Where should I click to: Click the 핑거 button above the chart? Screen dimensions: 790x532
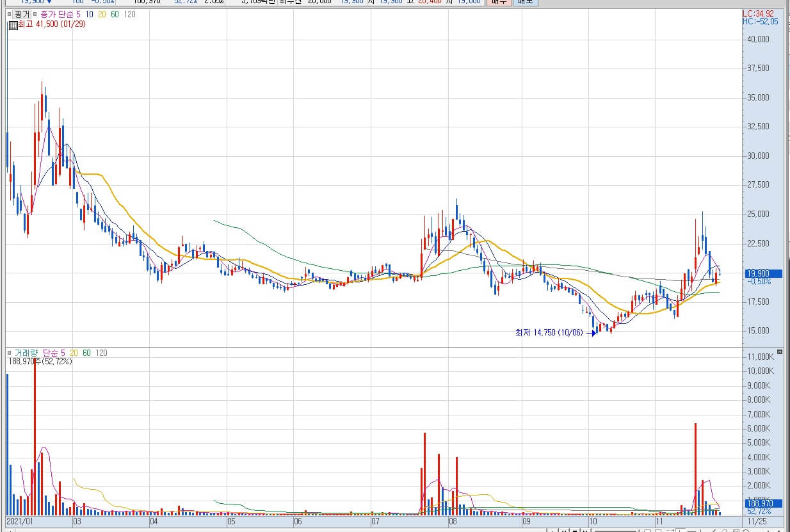click(21, 14)
